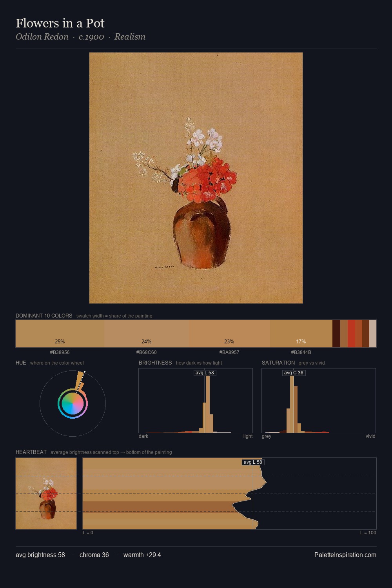This screenshot has height=588, width=392.
Task: Select the pale beige swatch ending the palette
Action: [x=373, y=334]
